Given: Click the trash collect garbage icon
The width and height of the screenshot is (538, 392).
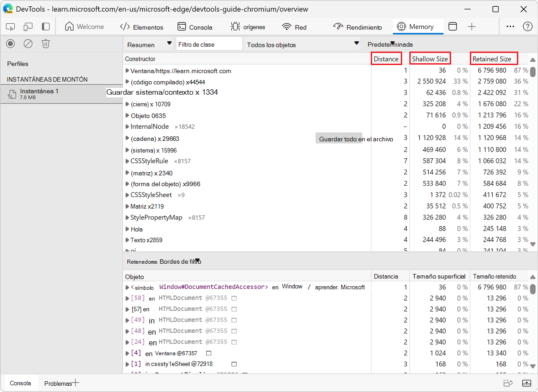Looking at the screenshot, I should point(46,44).
